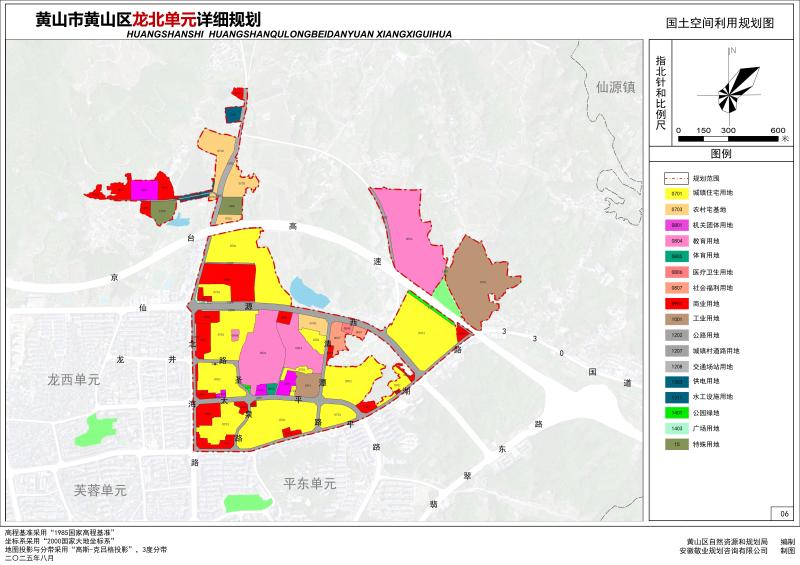
Task: Click the 规划范围 dashed boundary legend symbol
Action: pyautogui.click(x=677, y=177)
